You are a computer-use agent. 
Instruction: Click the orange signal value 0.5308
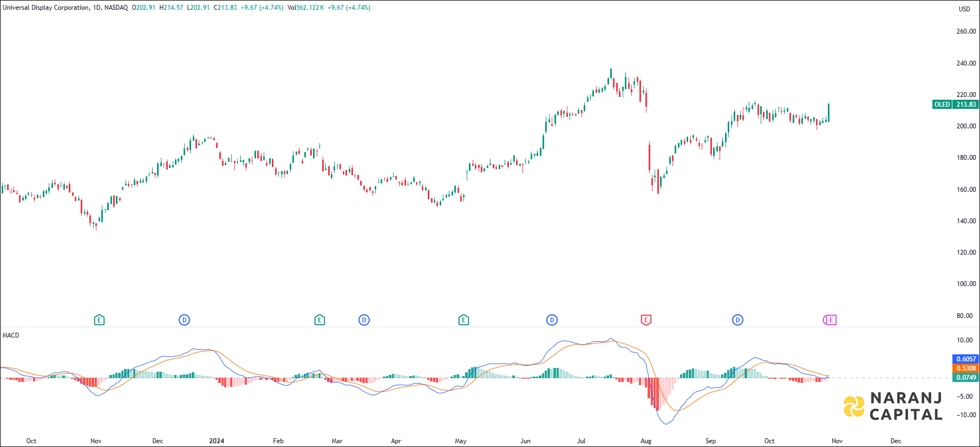tap(966, 368)
